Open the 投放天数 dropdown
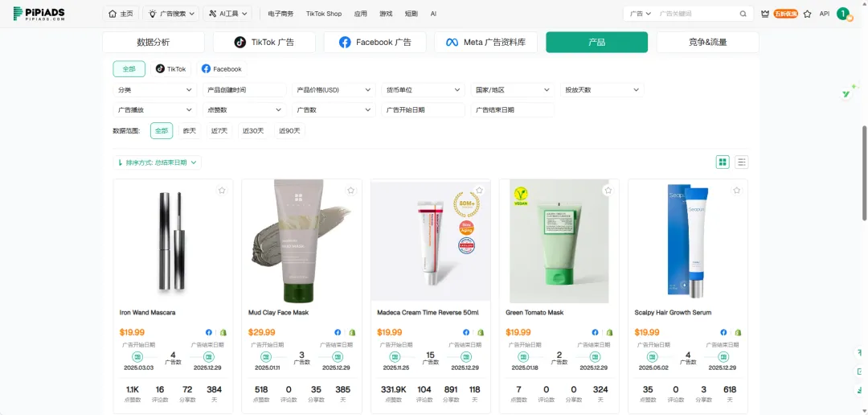868x415 pixels. point(602,90)
